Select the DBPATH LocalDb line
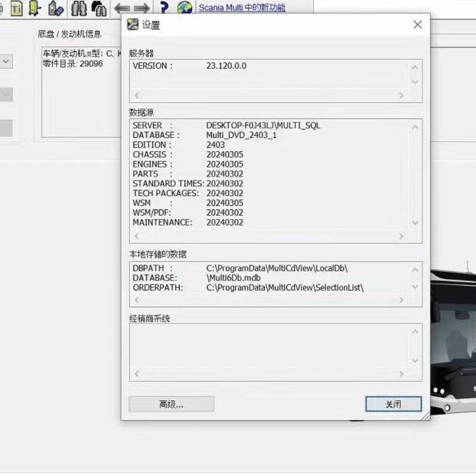 click(240, 268)
